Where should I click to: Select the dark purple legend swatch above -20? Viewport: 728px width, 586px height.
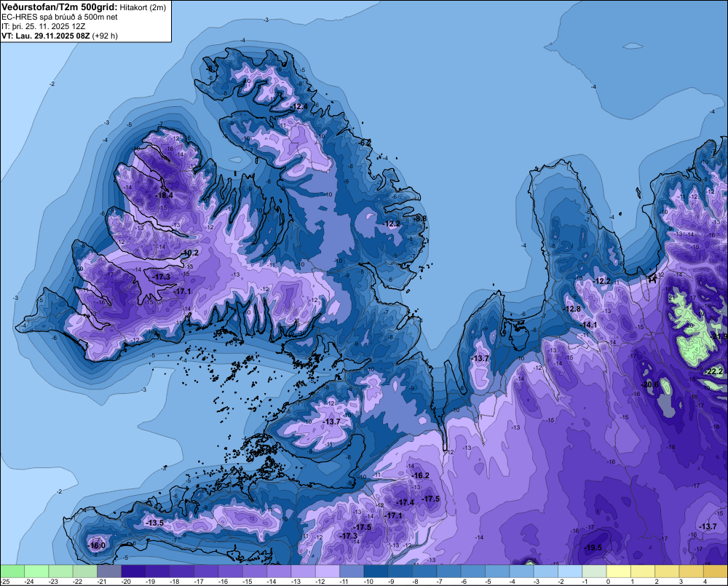(x=133, y=571)
